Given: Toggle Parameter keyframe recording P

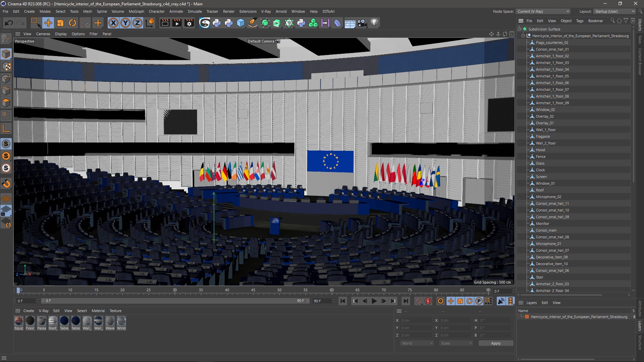Looking at the screenshot, I should (479, 301).
